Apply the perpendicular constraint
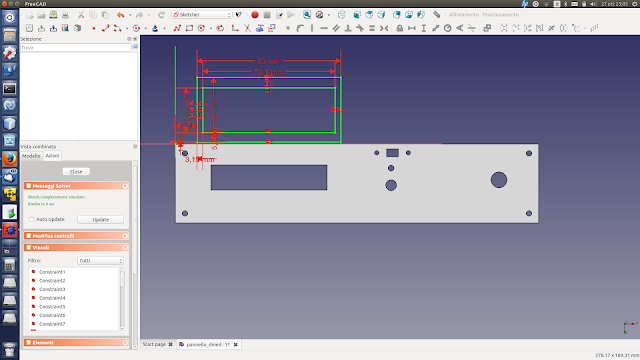This screenshot has height=360, width=640. pyautogui.click(x=348, y=28)
